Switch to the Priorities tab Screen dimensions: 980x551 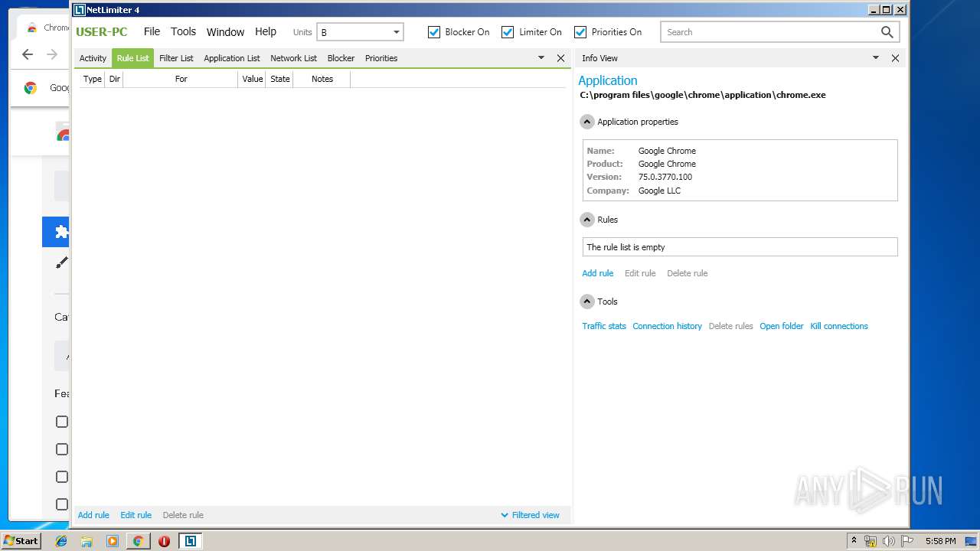click(x=381, y=58)
